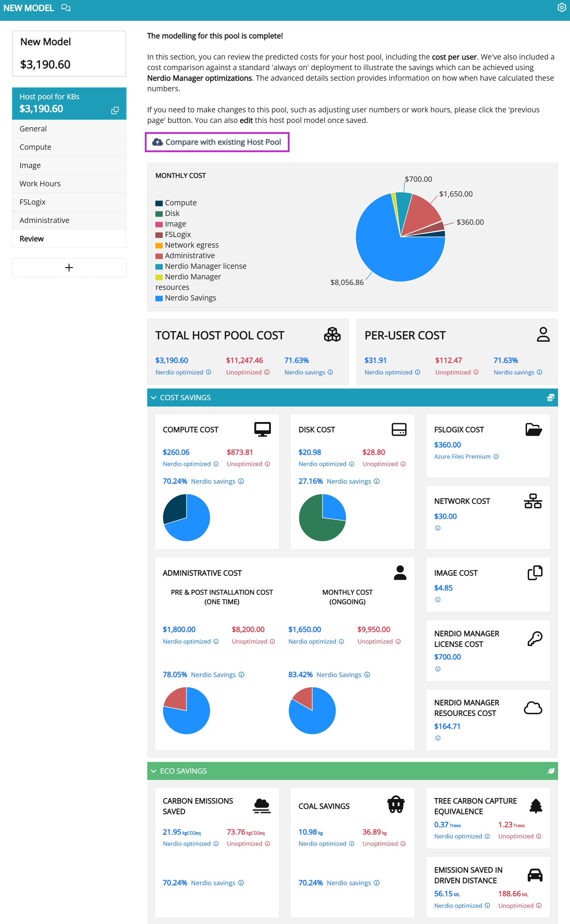
Task: Open the Work Hours step
Action: click(x=69, y=184)
